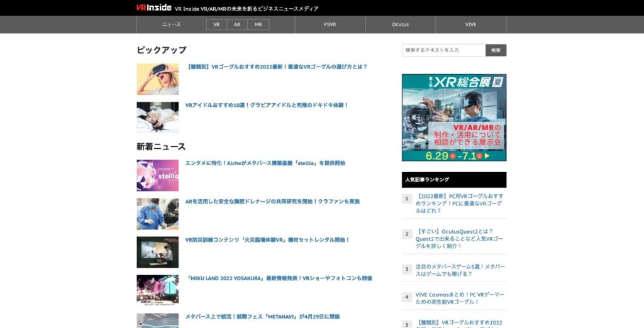Open ranking 2: OculusQuest2とは link
The image size is (644, 328).
pos(459,239)
